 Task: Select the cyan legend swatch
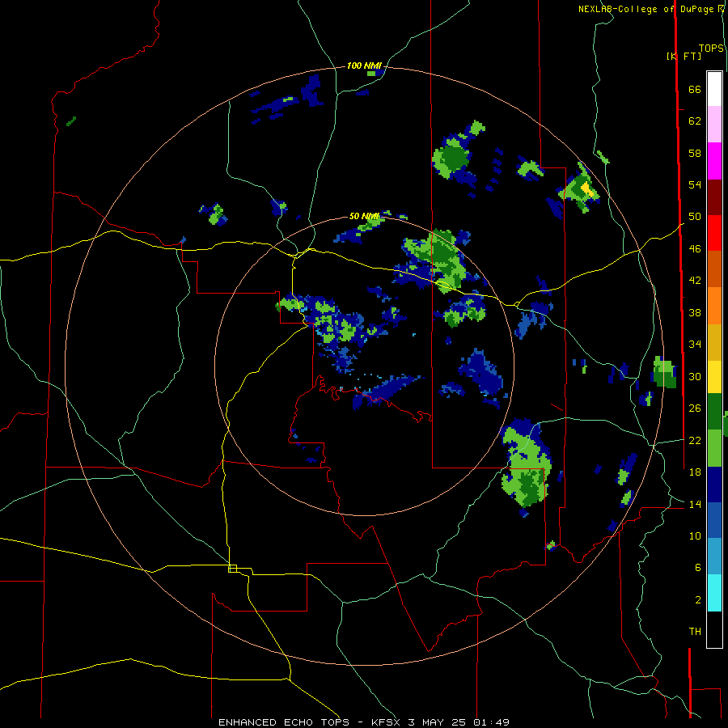[714, 593]
